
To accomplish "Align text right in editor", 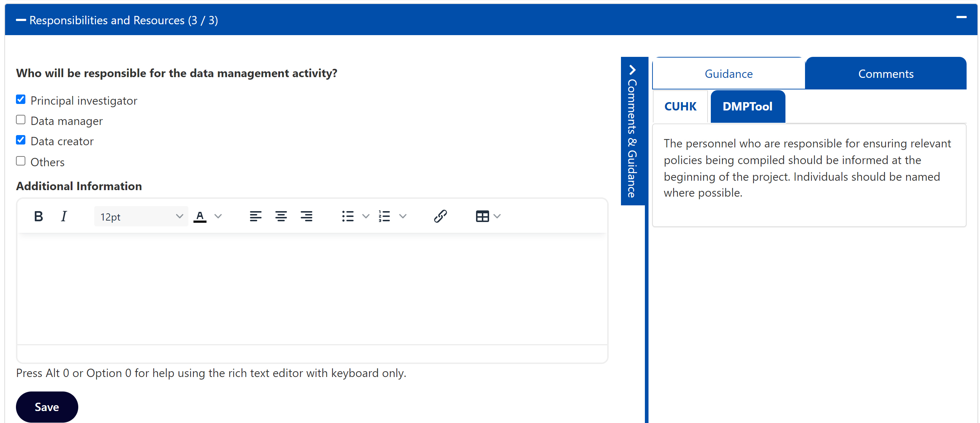I will [306, 217].
